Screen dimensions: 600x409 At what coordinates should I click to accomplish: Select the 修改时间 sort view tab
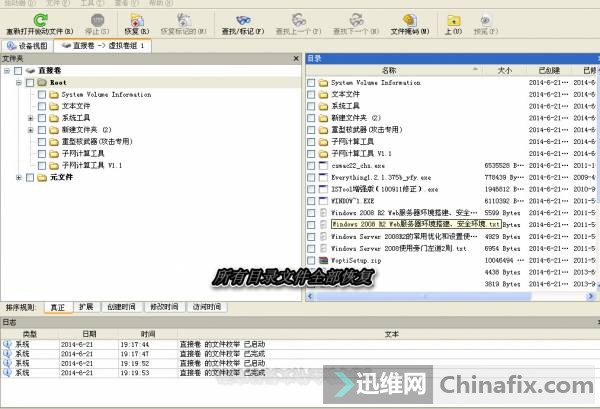(164, 307)
